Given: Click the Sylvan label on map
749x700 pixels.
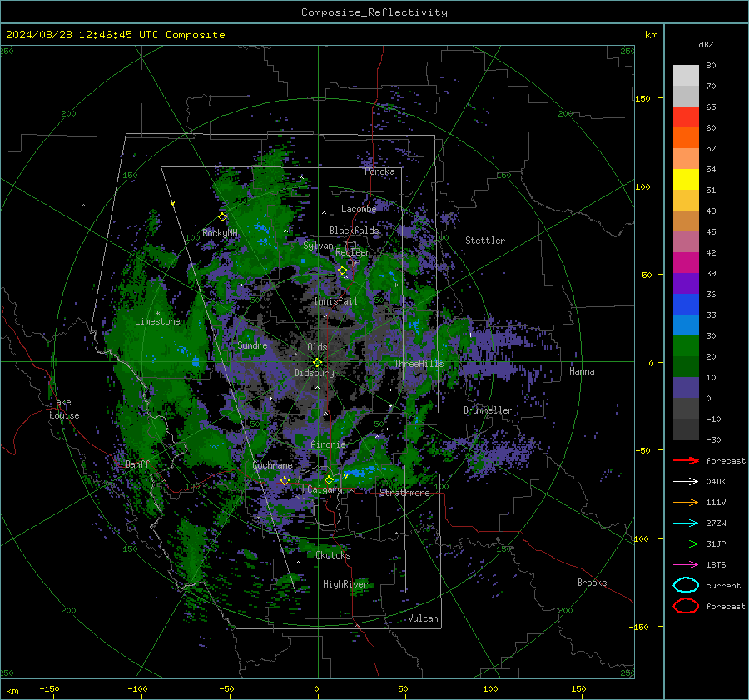Looking at the screenshot, I should coord(318,246).
